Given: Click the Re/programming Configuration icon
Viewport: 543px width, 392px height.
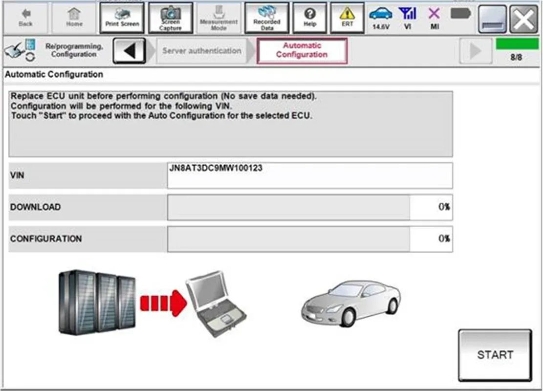Looking at the screenshot, I should (x=20, y=50).
